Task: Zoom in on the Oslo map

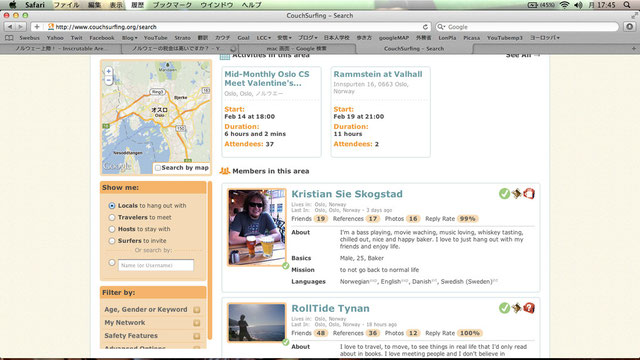Action: (x=109, y=71)
